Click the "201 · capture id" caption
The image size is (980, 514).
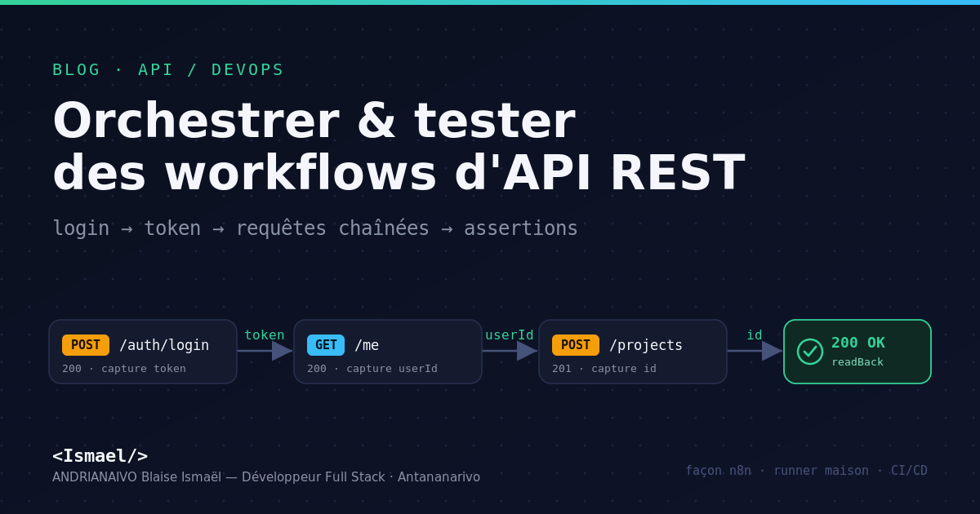(x=604, y=368)
